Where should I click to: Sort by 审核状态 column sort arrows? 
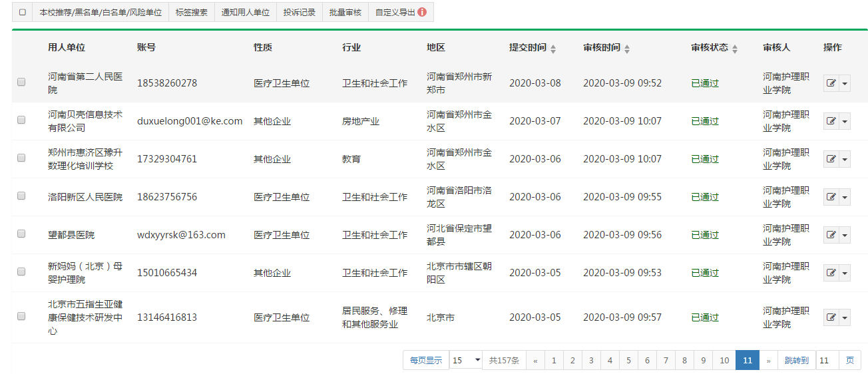(x=735, y=49)
